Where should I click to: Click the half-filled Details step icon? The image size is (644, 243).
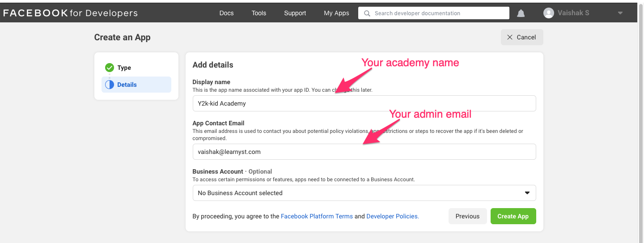110,85
